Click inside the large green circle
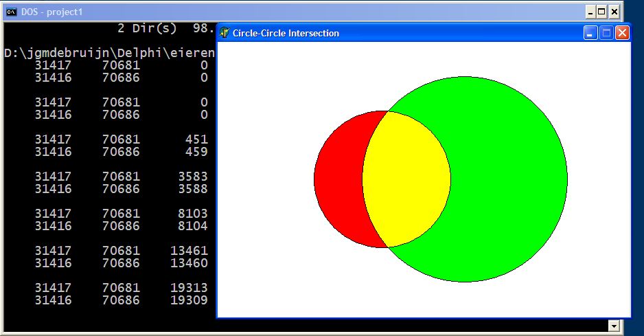 (508, 179)
